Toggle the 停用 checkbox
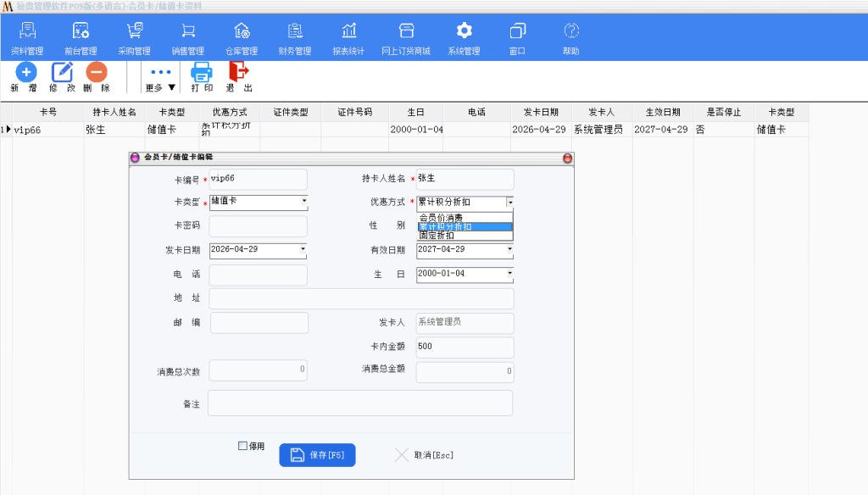This screenshot has width=868, height=495. pyautogui.click(x=242, y=446)
